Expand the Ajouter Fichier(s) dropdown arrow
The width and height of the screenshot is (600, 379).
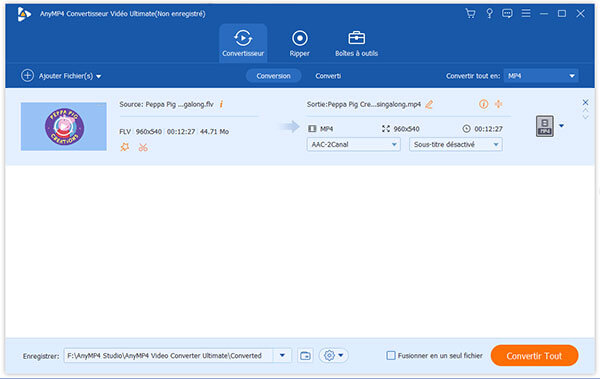pyautogui.click(x=99, y=77)
